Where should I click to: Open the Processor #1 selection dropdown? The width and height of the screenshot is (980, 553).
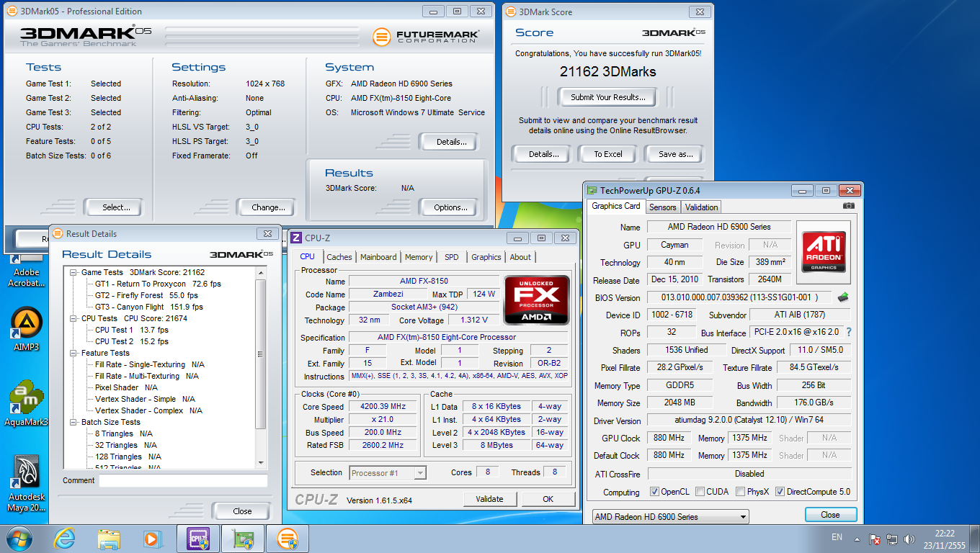click(388, 472)
